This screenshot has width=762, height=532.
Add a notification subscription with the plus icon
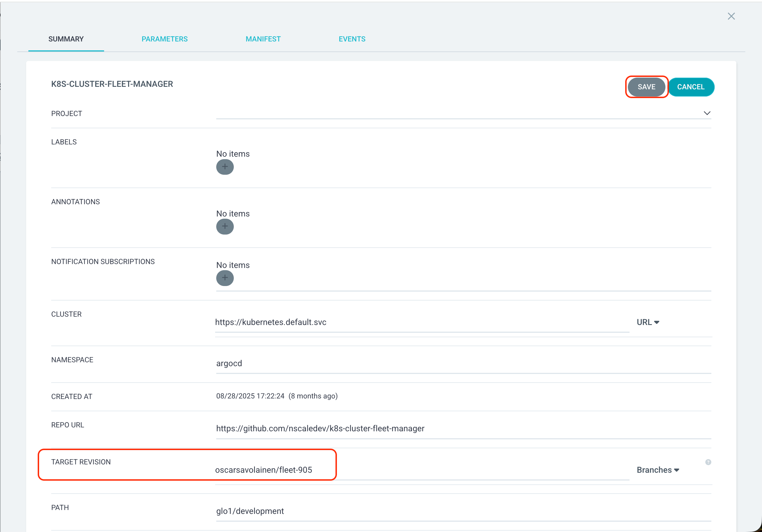coord(225,278)
